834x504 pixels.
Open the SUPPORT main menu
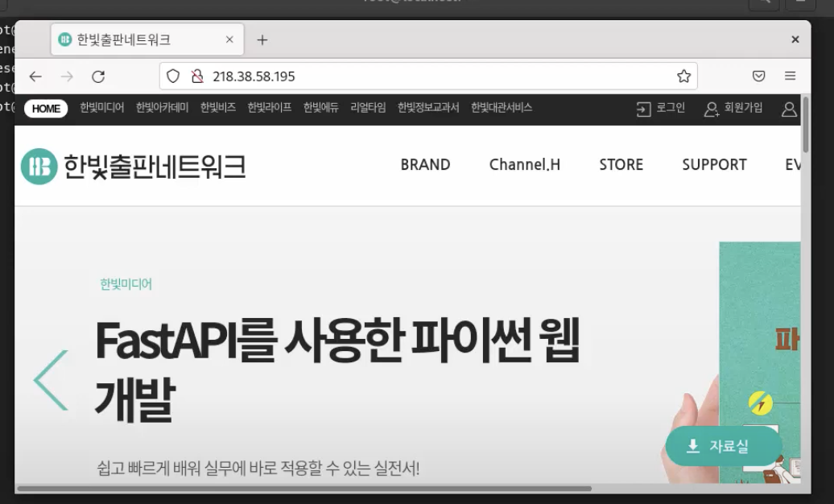(x=714, y=165)
